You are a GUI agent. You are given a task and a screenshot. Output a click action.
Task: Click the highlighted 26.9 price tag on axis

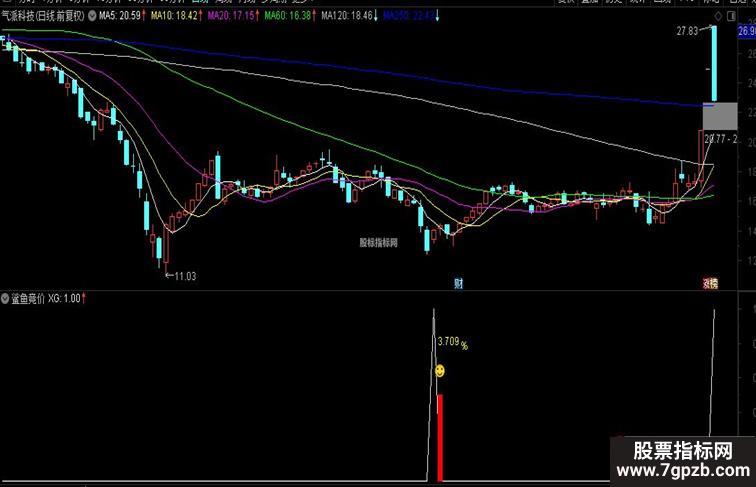pos(747,31)
